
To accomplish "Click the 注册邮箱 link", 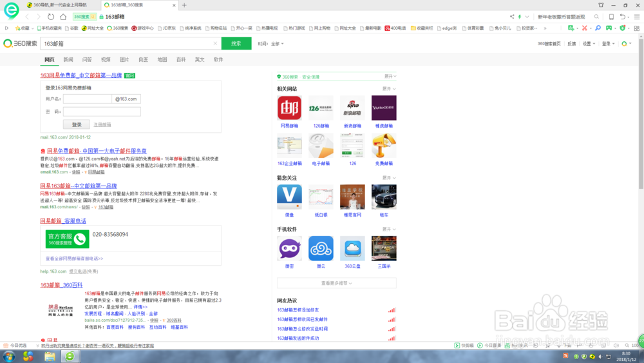I will (x=102, y=124).
